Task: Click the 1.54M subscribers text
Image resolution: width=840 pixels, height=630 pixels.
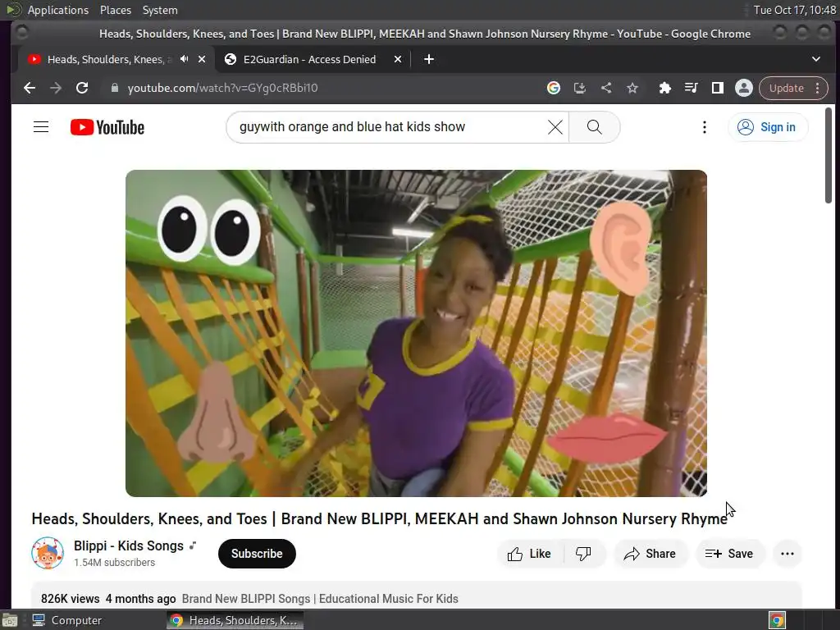Action: tap(114, 563)
